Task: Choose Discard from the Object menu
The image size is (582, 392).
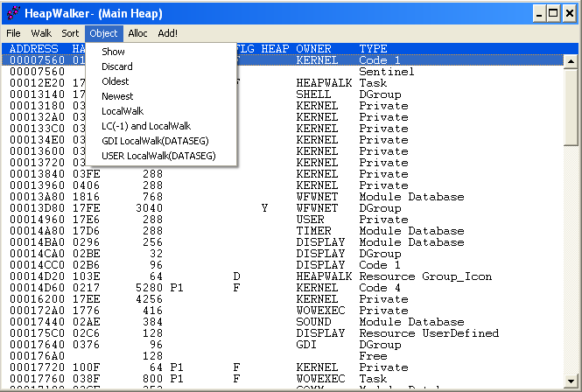Action: point(161,66)
